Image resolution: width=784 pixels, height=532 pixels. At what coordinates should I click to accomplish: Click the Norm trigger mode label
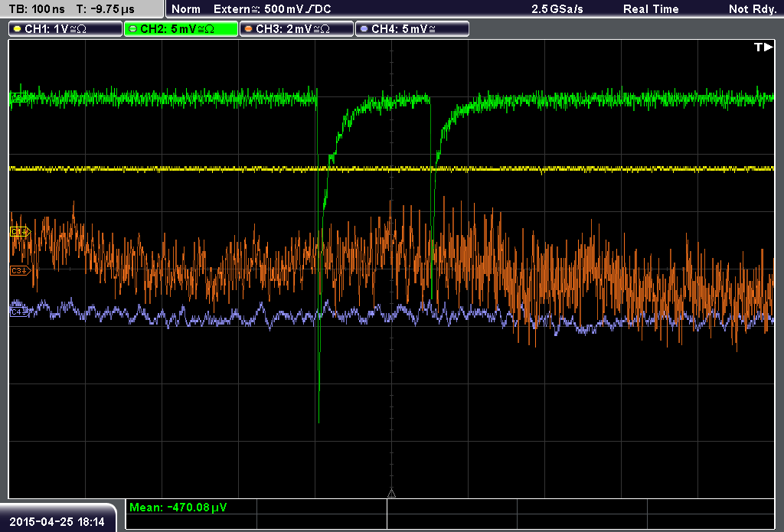(x=186, y=9)
